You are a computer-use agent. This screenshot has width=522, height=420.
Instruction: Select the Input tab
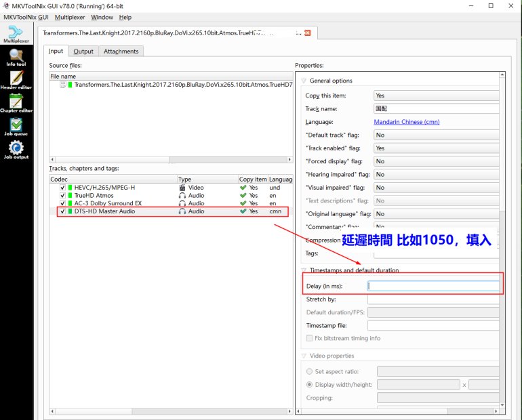(56, 51)
